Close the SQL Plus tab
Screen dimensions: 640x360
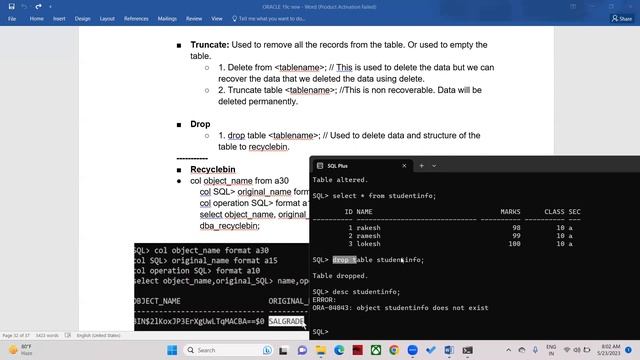(x=404, y=166)
